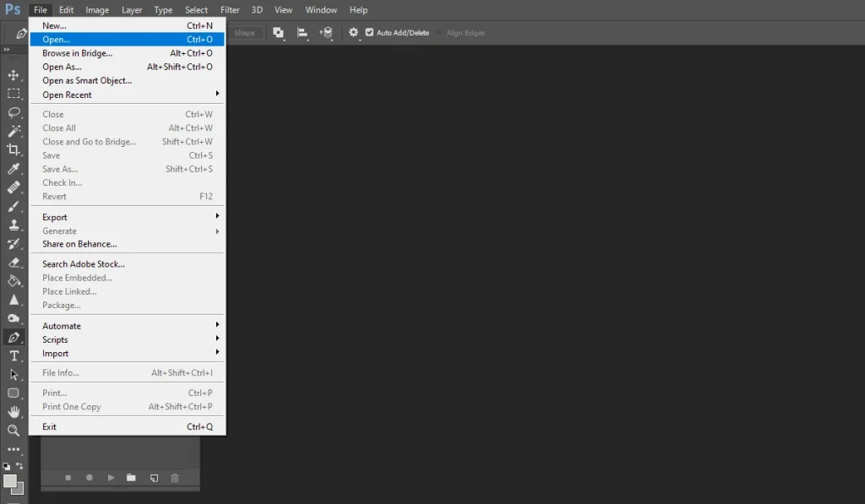This screenshot has width=865, height=504.
Task: Open the gear options dropdown
Action: pos(354,33)
